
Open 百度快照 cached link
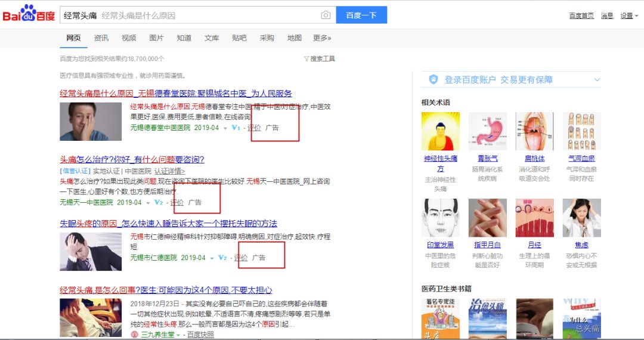[x=200, y=335]
